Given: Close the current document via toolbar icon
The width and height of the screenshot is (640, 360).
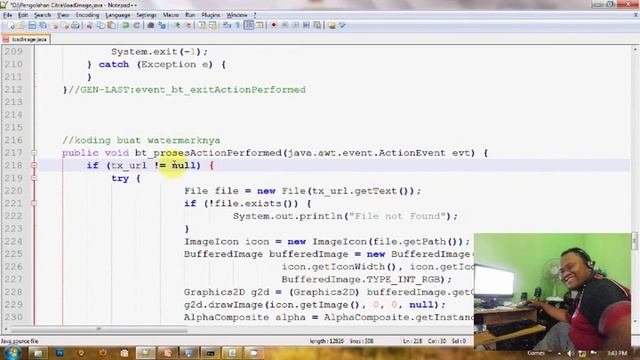Looking at the screenshot, I should 55,25.
